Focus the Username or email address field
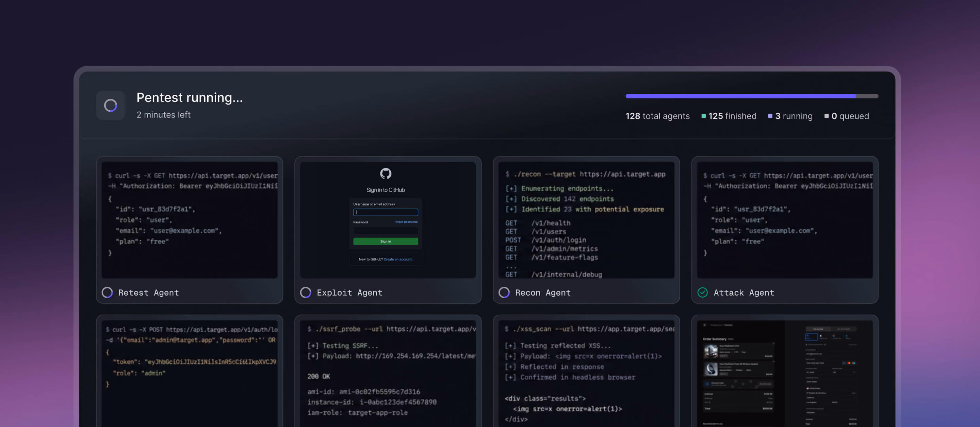The height and width of the screenshot is (427, 980). [x=386, y=212]
